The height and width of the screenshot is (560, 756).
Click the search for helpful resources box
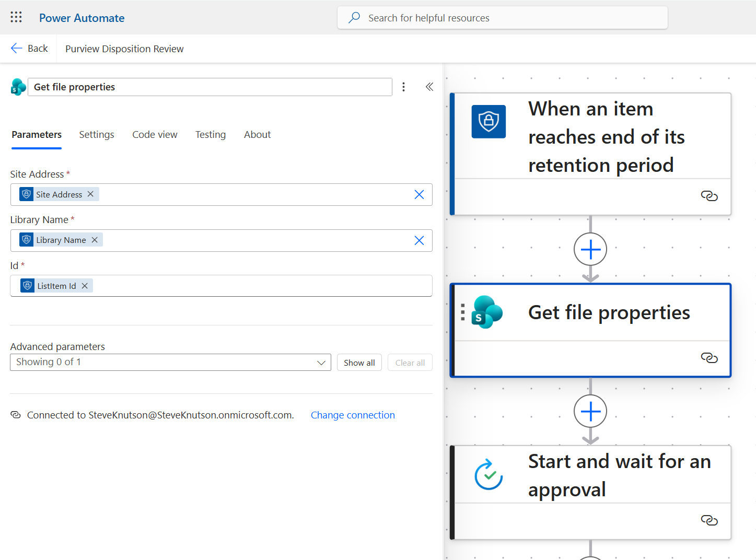pos(502,18)
